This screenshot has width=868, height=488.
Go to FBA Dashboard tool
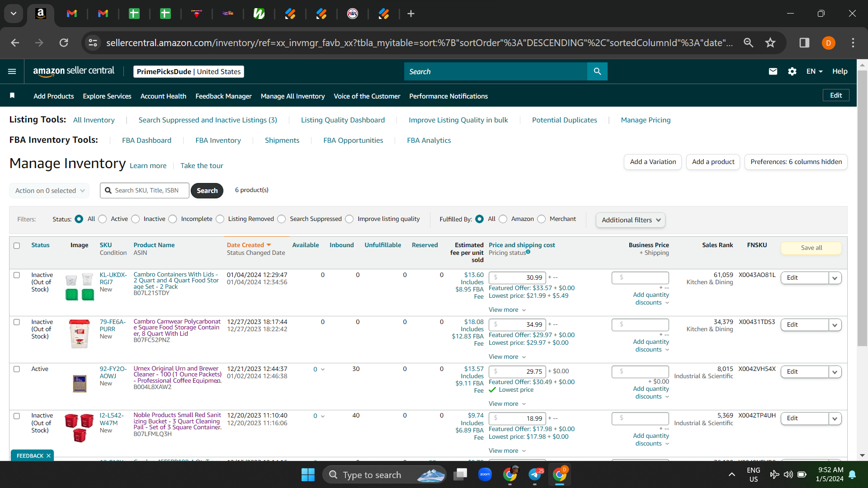(146, 141)
